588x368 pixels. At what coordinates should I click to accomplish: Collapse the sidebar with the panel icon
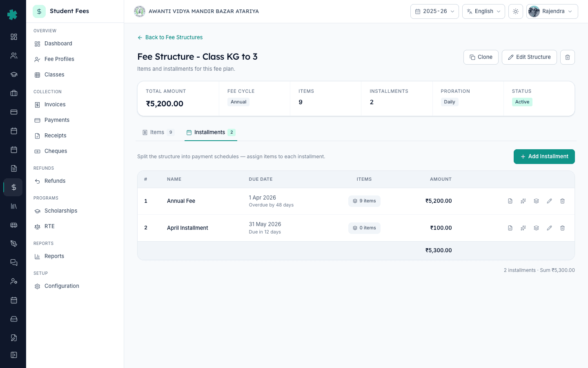14,355
